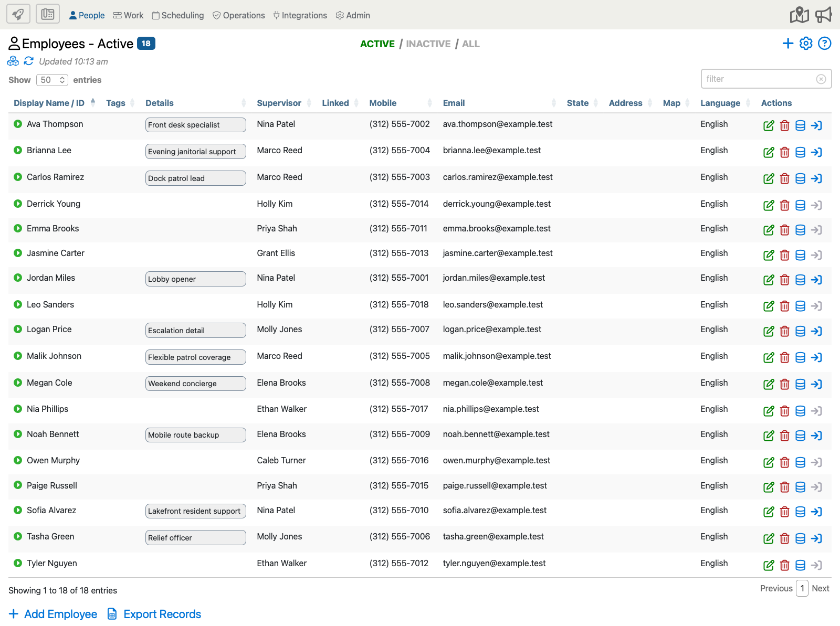Click Carlos Ramirez's Dock patrol lead details box
Screen dimensions: 840x626
point(195,178)
